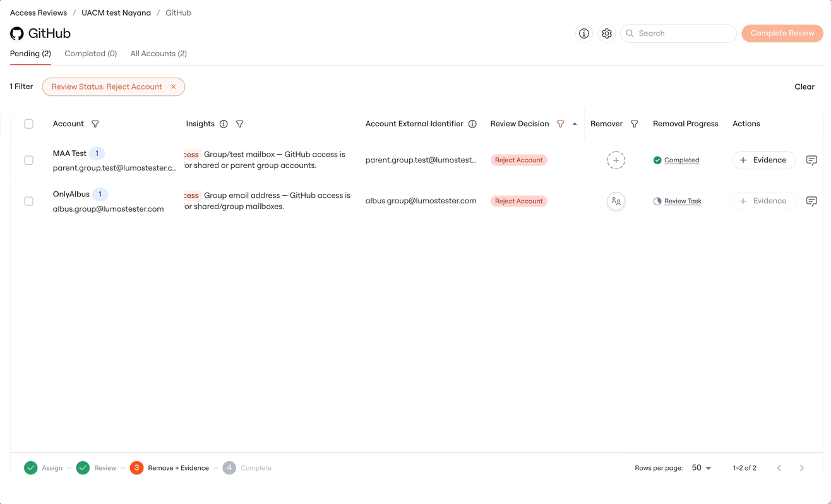Click albus.group@lumostester.com external identifier

pos(421,201)
